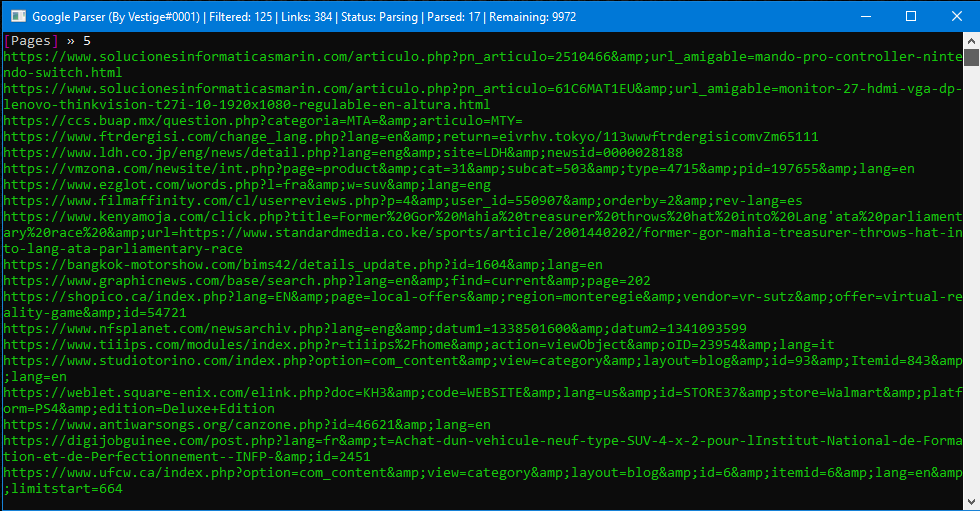Click the bangkok-motorshow.com details URL

pyautogui.click(x=303, y=265)
